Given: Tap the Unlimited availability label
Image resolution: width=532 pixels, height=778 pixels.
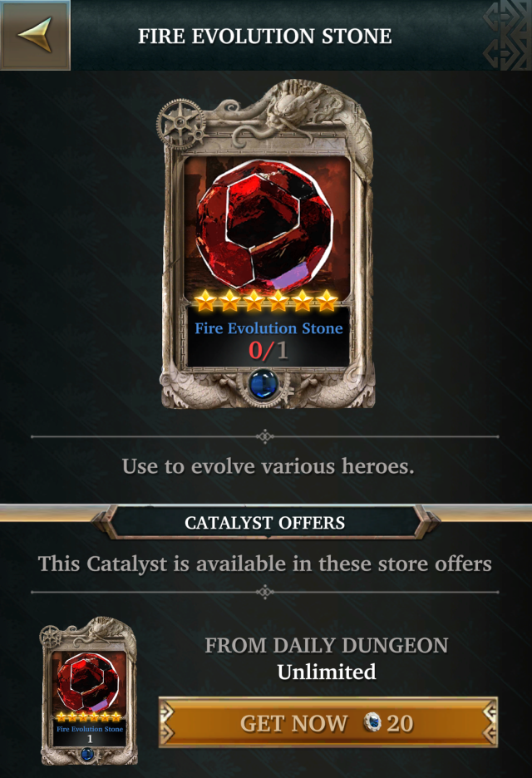Looking at the screenshot, I should pyautogui.click(x=327, y=672).
